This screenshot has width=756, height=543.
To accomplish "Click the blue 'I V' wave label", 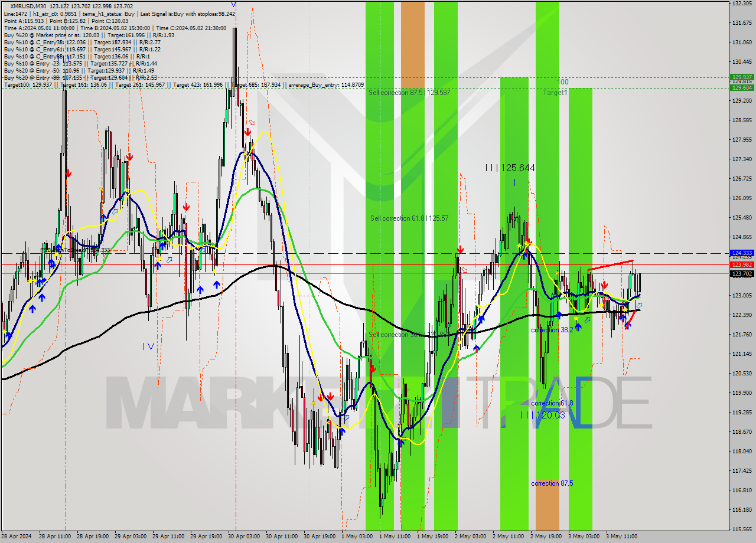I will 148,346.
